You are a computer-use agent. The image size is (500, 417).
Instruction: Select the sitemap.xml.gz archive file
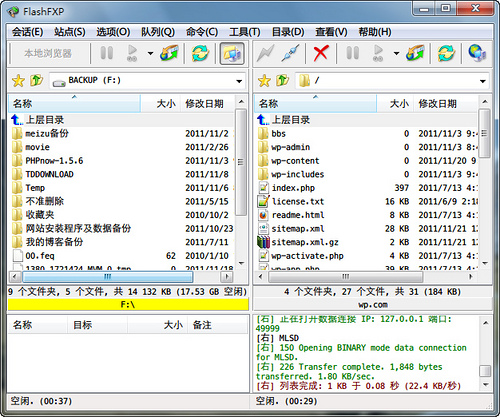367,242
